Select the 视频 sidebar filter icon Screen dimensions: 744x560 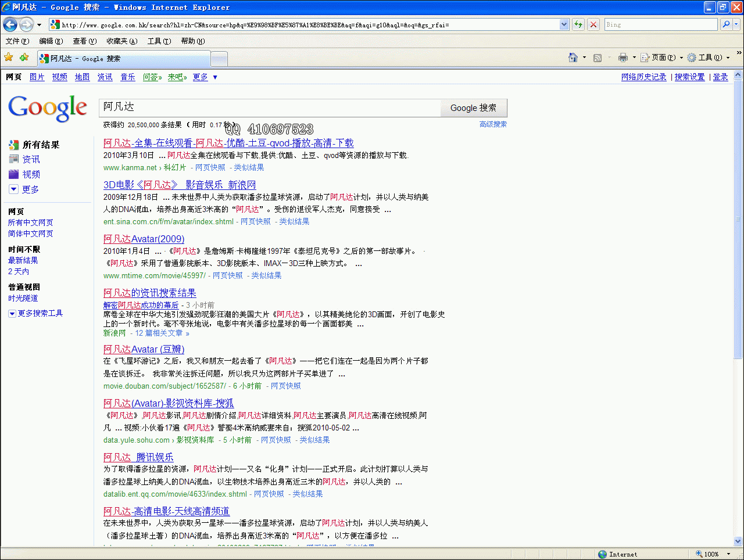[x=14, y=174]
